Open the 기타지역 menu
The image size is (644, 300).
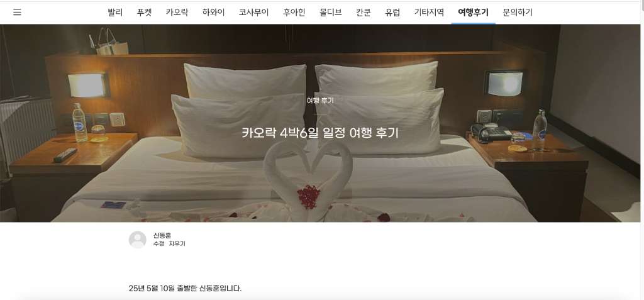(x=429, y=13)
